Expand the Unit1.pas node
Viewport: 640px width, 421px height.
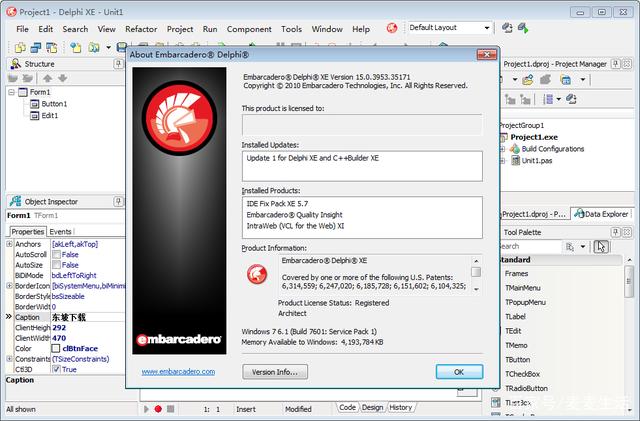click(x=503, y=161)
